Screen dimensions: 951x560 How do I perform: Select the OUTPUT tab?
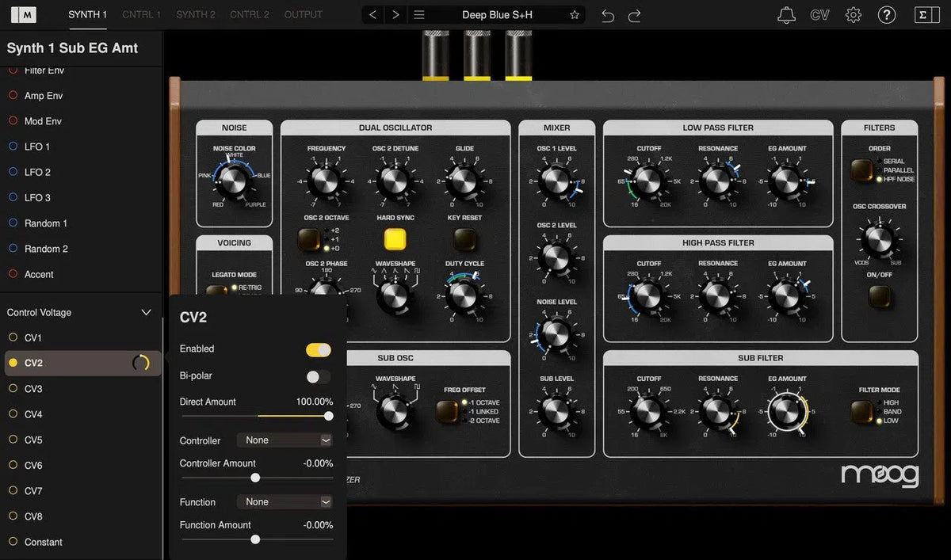[303, 13]
